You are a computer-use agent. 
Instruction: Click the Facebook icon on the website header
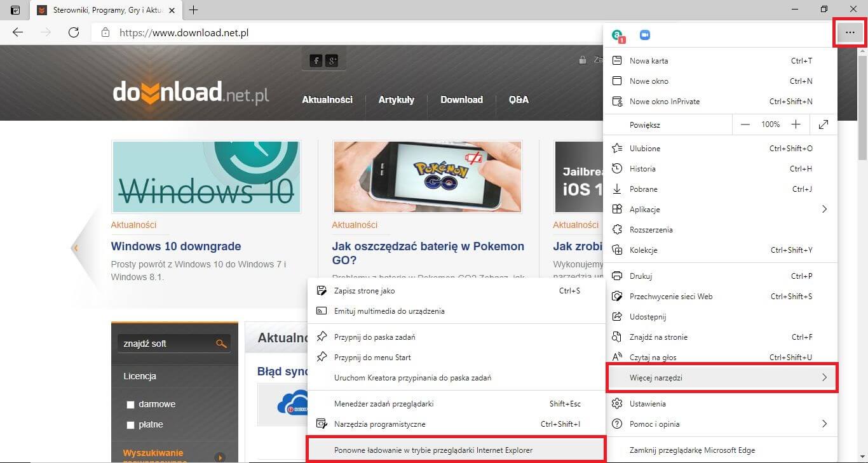[315, 60]
